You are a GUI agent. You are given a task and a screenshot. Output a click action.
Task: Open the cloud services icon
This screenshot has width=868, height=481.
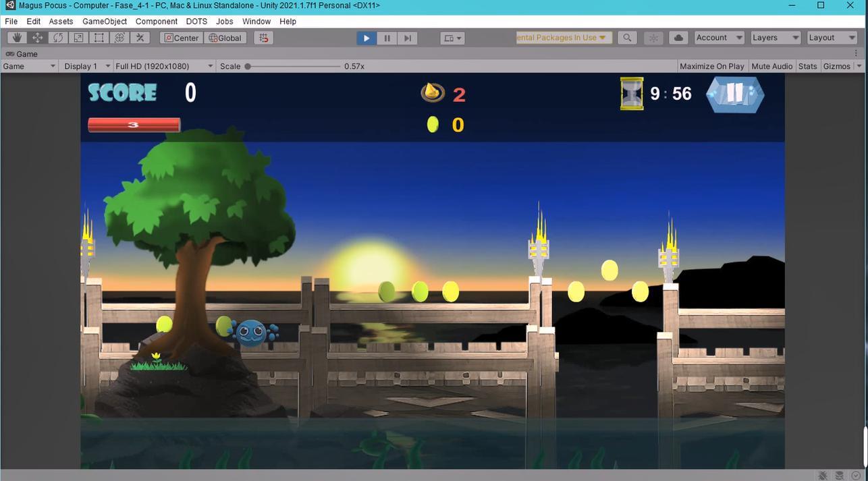(679, 38)
